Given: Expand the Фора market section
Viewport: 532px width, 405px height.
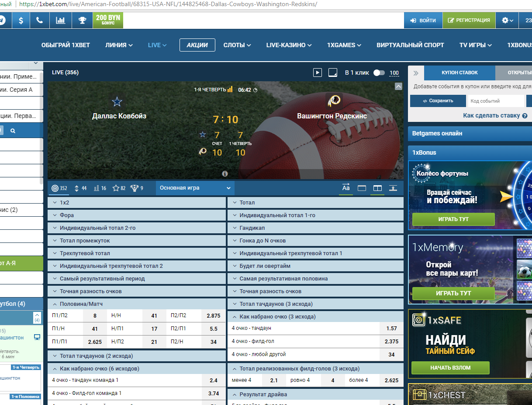Looking at the screenshot, I should pos(137,215).
